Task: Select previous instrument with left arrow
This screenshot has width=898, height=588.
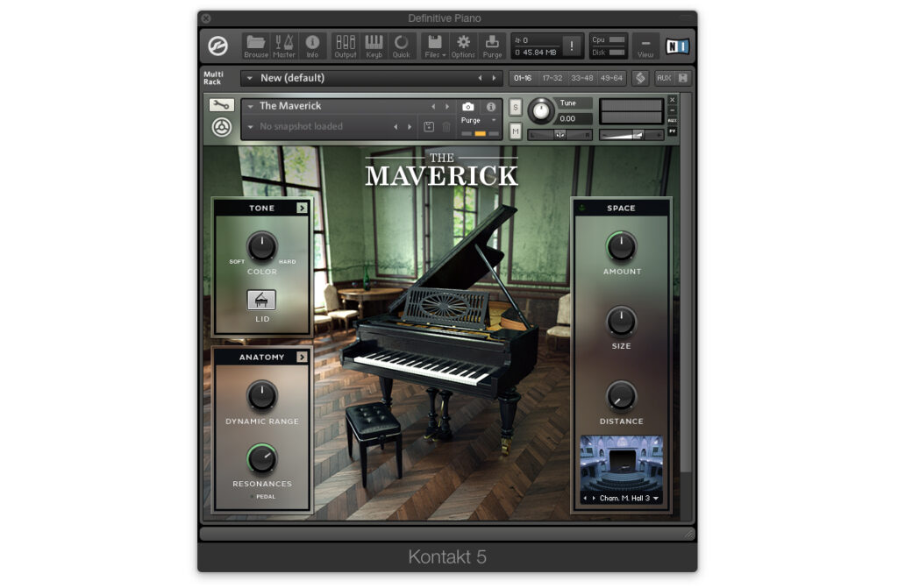Action: 433,107
